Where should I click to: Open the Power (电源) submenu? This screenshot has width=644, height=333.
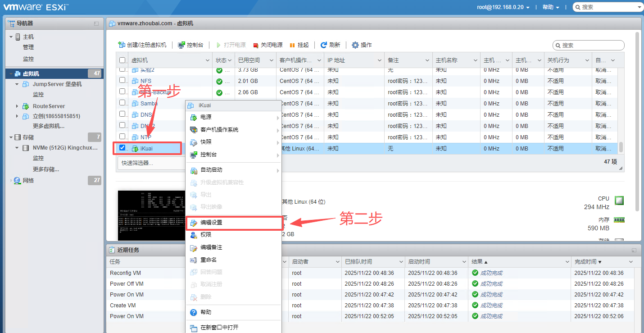206,117
